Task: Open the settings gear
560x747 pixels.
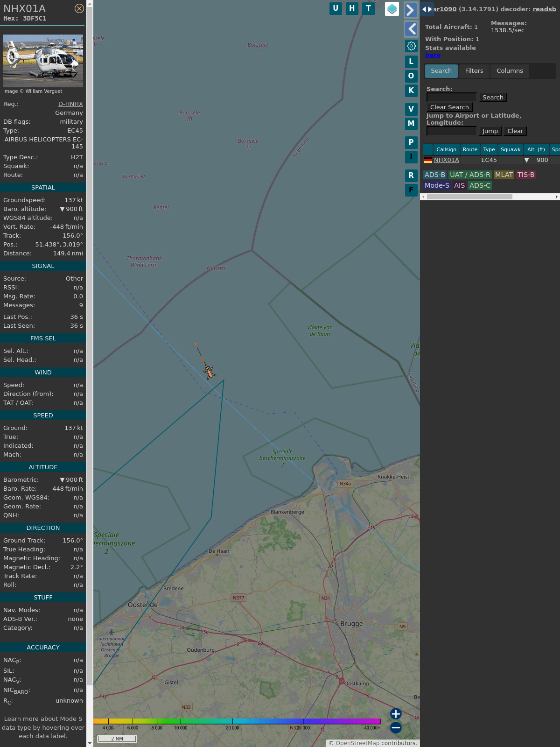Action: (x=411, y=46)
